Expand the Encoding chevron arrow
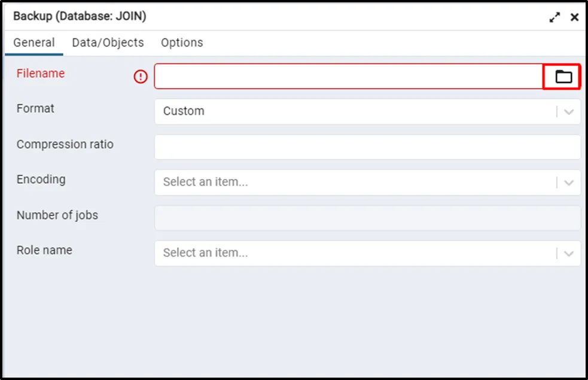This screenshot has height=380, width=588. [x=569, y=183]
